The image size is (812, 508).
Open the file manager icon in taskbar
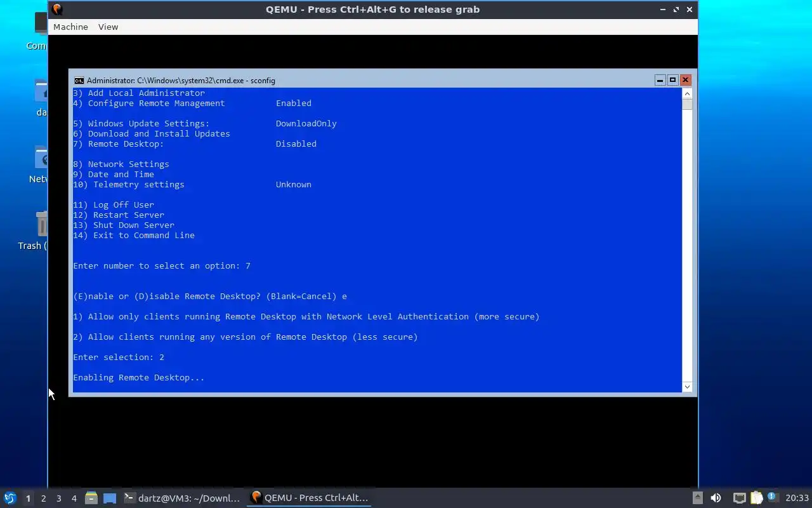(91, 498)
